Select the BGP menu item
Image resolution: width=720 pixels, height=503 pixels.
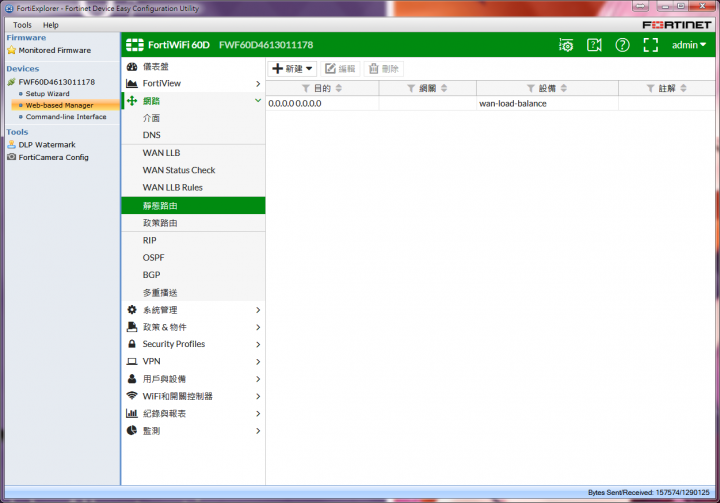point(193,275)
